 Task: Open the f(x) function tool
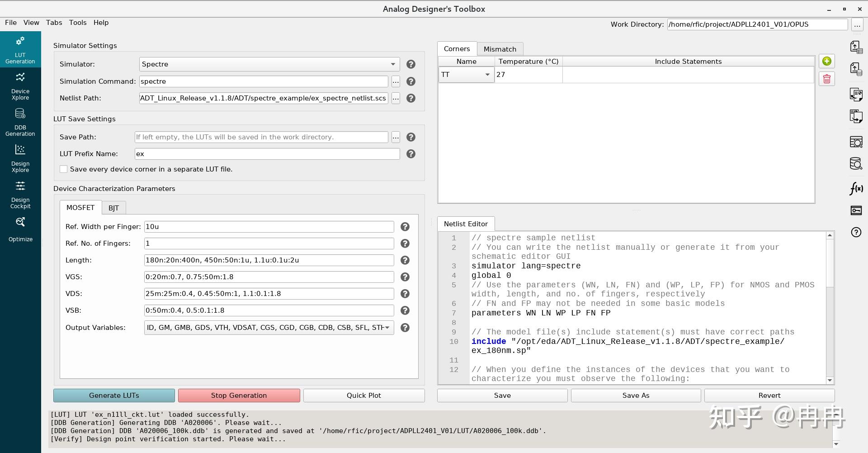point(856,188)
